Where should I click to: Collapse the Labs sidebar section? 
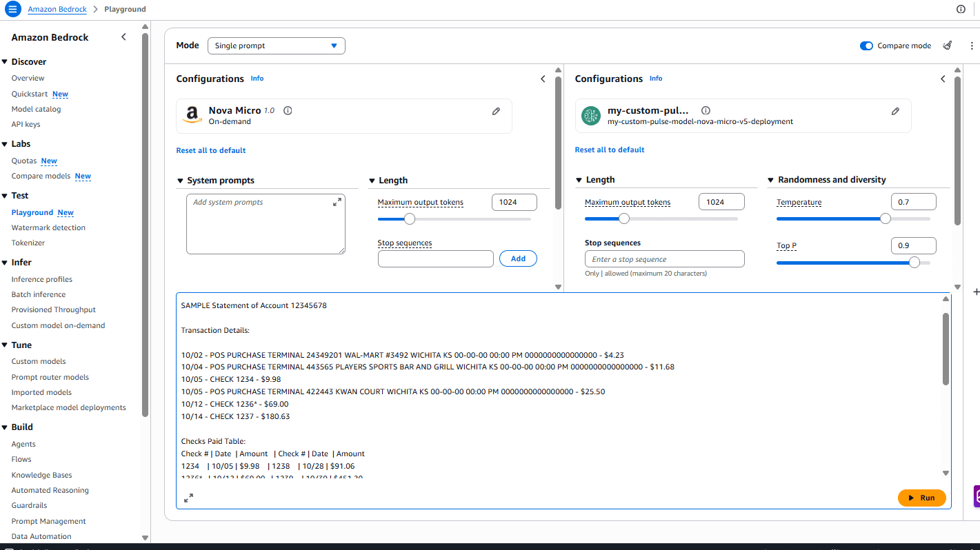4,144
